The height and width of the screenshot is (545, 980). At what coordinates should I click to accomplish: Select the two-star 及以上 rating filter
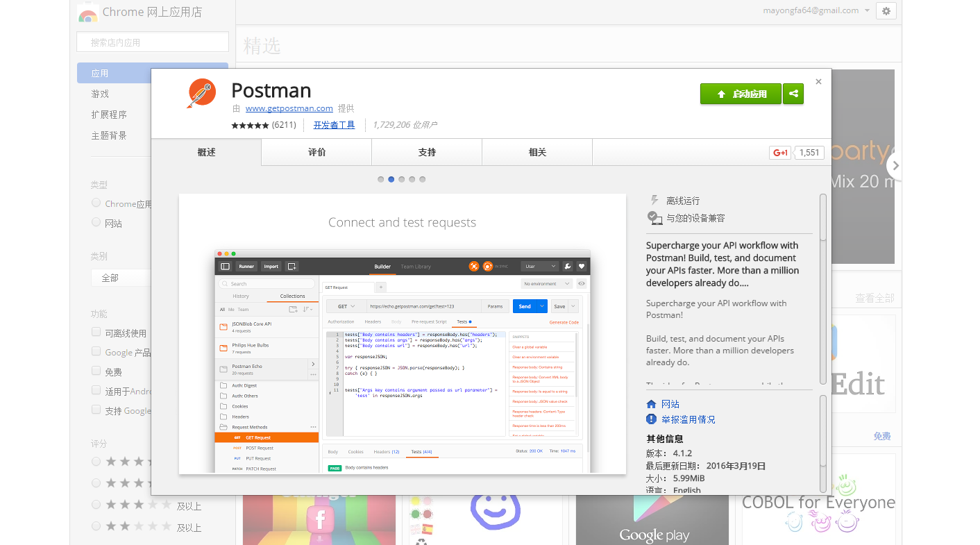click(x=96, y=526)
